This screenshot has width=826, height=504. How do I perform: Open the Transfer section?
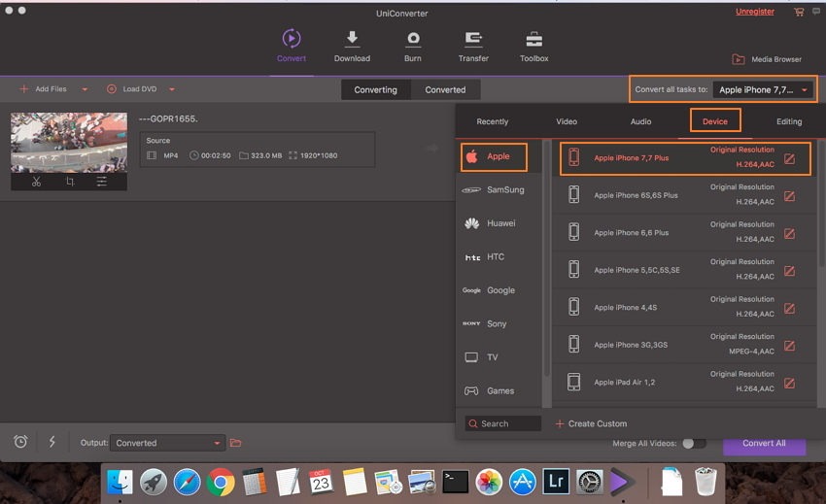(x=473, y=46)
